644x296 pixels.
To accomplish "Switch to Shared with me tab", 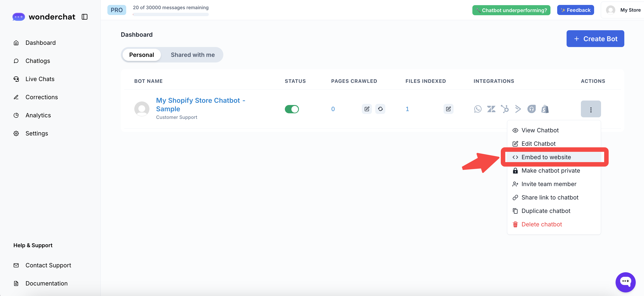I will (192, 55).
